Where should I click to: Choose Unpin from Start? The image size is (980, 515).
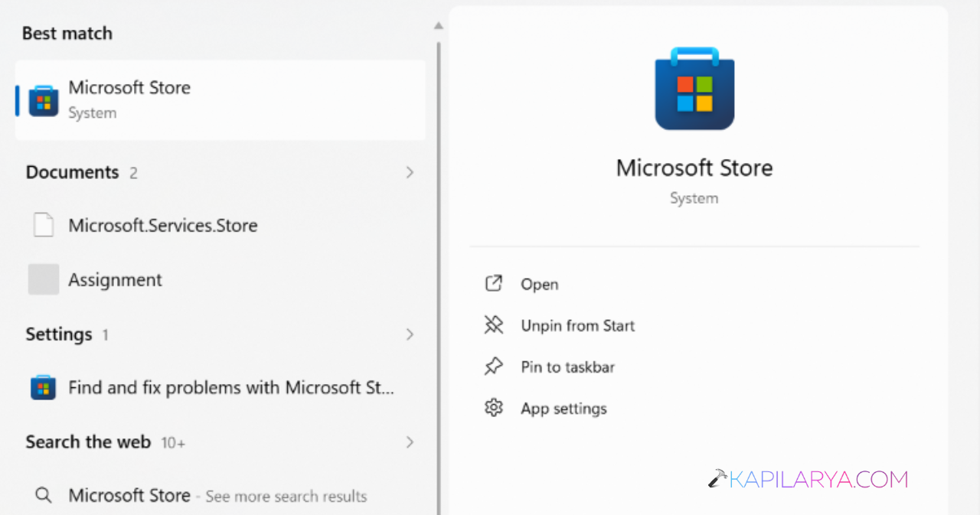tap(578, 325)
